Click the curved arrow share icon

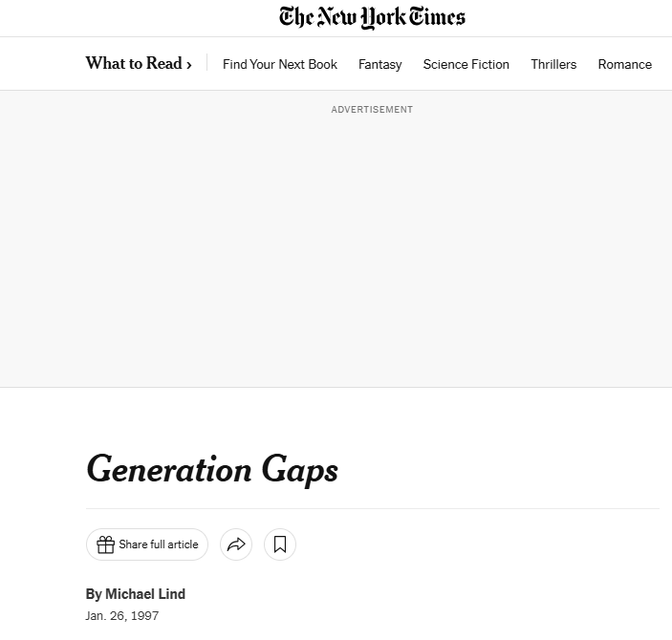pos(236,544)
